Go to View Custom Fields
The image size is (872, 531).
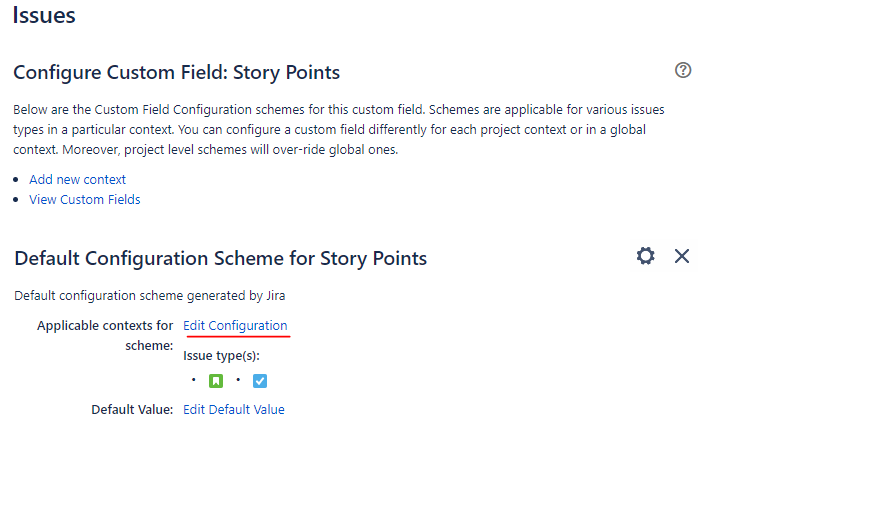[x=85, y=200]
